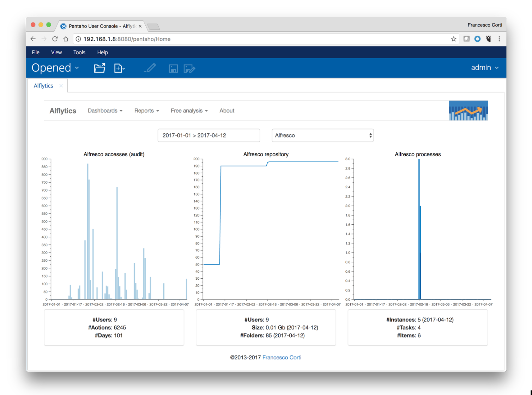Click the Edit pencil icon
Image resolution: width=532 pixels, height=395 pixels.
150,68
